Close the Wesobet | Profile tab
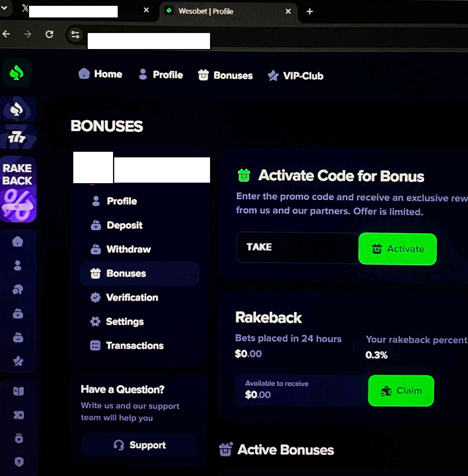468x476 pixels. (288, 11)
